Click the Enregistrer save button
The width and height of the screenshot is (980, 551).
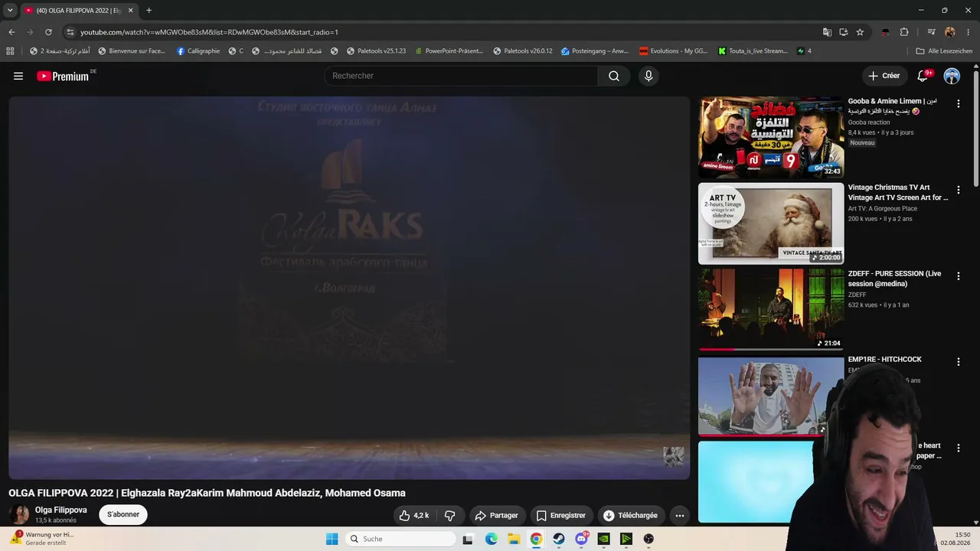tap(561, 516)
